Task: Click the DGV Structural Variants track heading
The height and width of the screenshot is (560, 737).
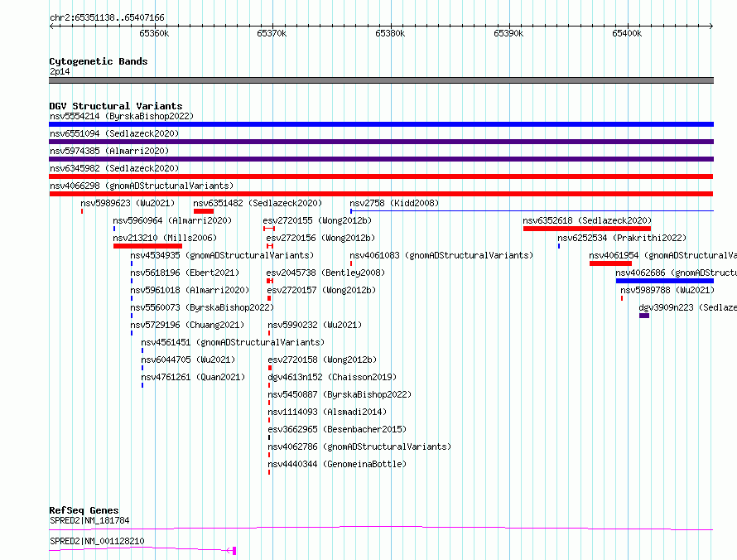Action: pyautogui.click(x=116, y=106)
